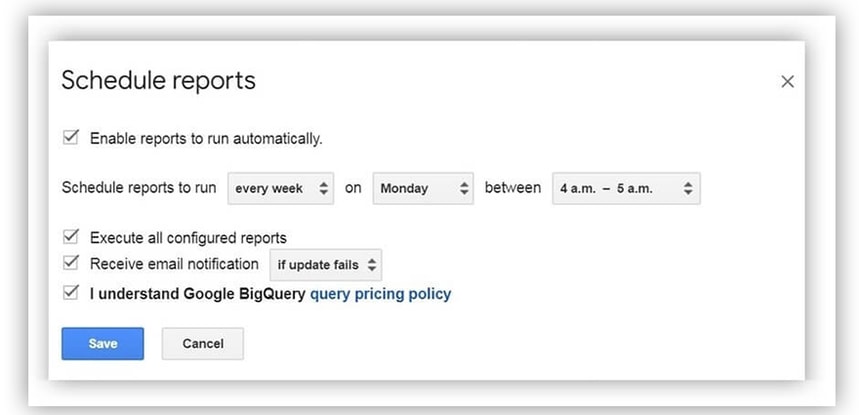Expand the 'Monday' day selector

pyautogui.click(x=422, y=188)
